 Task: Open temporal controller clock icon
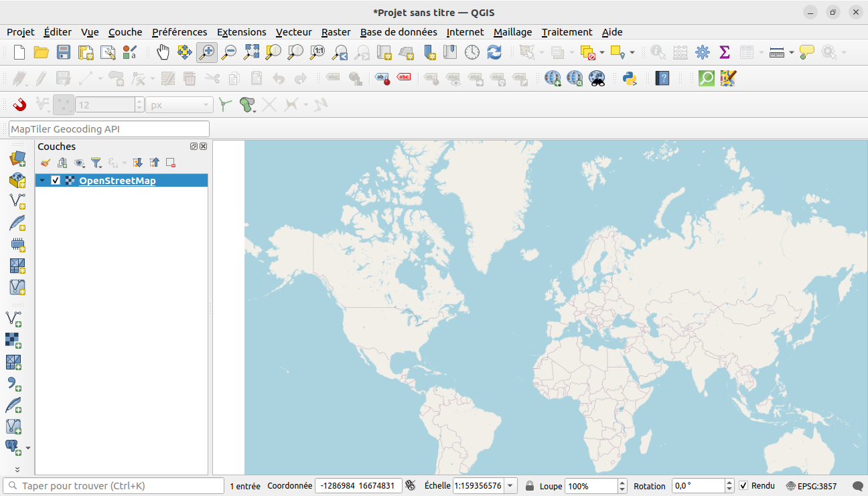click(x=472, y=52)
